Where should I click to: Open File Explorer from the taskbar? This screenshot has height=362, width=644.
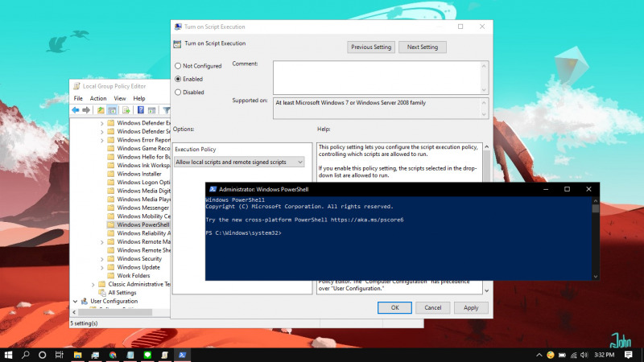[x=77, y=355]
